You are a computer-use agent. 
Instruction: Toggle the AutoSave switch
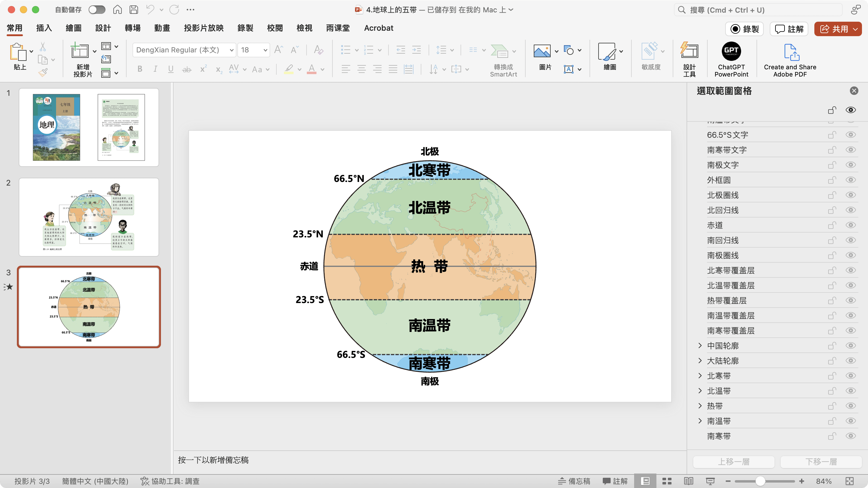click(97, 9)
